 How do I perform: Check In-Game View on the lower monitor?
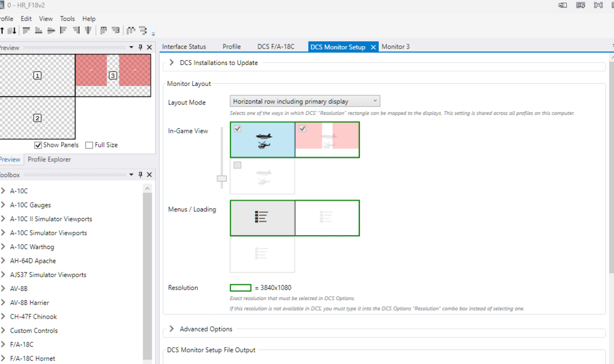coord(238,165)
